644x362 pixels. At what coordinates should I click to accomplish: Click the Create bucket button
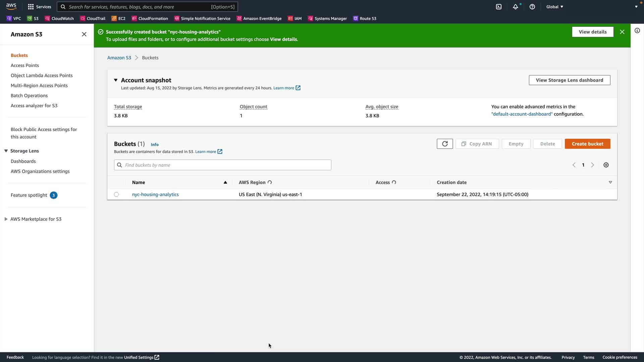tap(587, 144)
